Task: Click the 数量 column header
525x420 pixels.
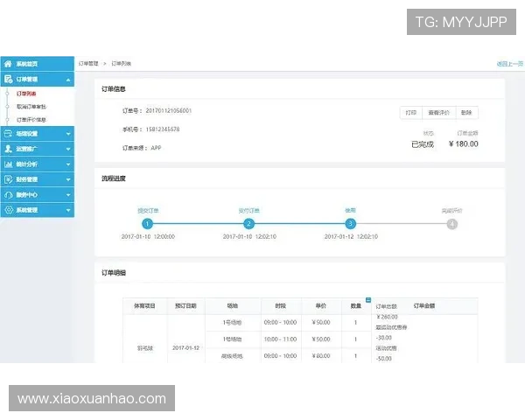Action: tap(356, 305)
